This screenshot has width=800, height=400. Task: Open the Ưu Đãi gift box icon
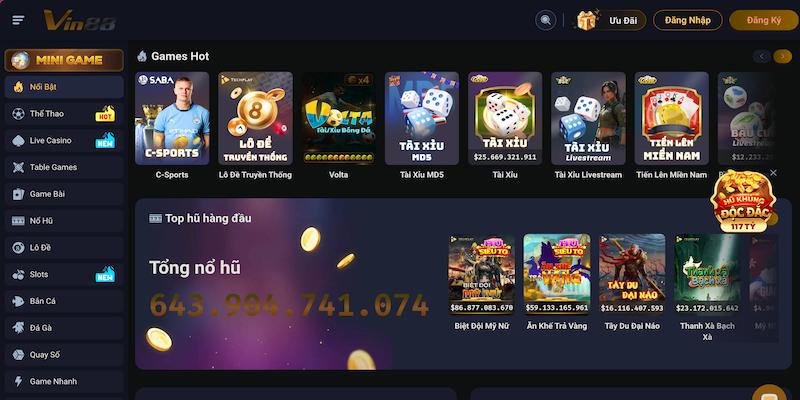click(x=587, y=20)
